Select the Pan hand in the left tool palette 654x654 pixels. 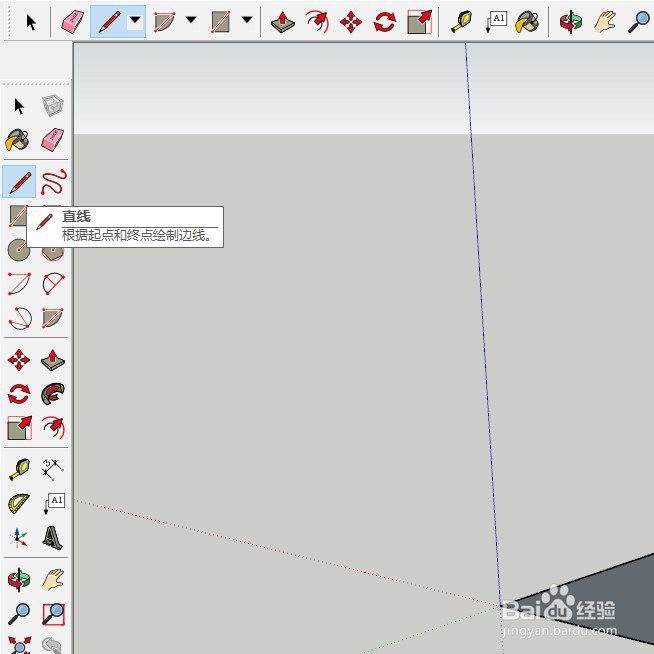pos(53,580)
